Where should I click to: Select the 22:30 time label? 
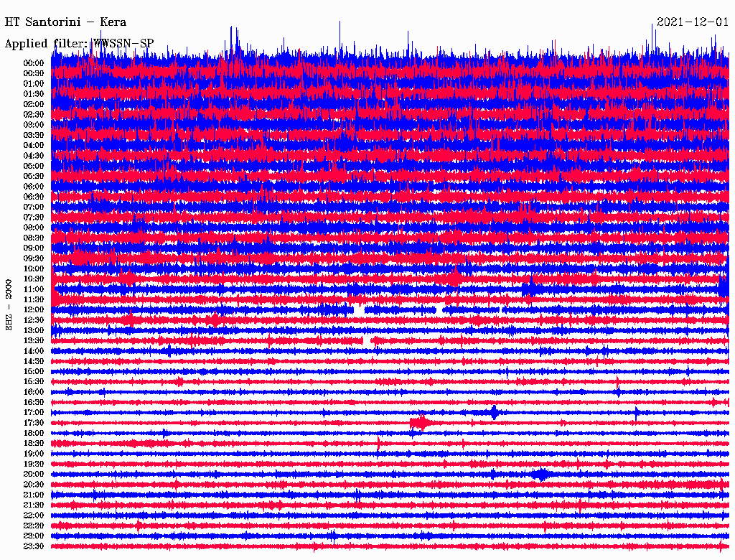pyautogui.click(x=34, y=526)
